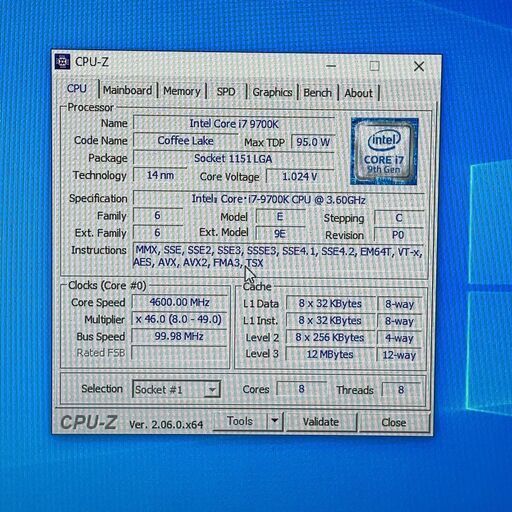Click the Threads value field
Viewport: 512px width, 512px height.
401,390
